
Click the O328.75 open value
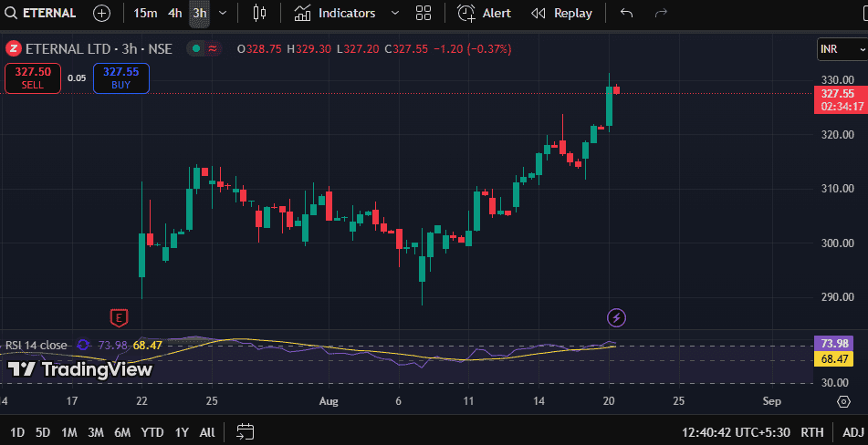[260, 49]
